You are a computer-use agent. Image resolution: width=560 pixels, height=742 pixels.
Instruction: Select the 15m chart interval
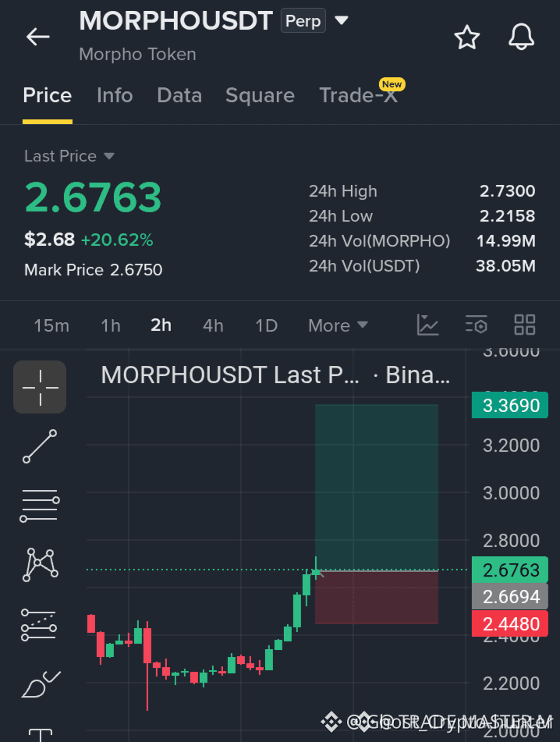[51, 325]
